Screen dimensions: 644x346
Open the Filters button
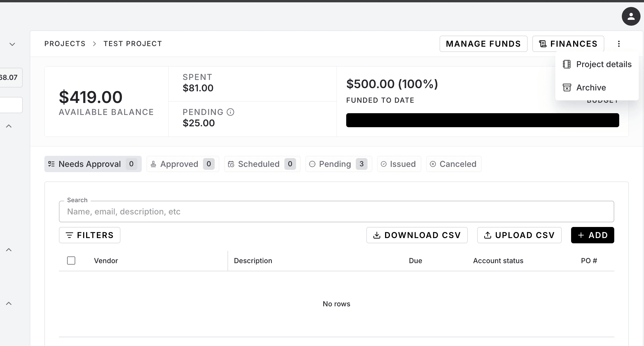tap(90, 235)
